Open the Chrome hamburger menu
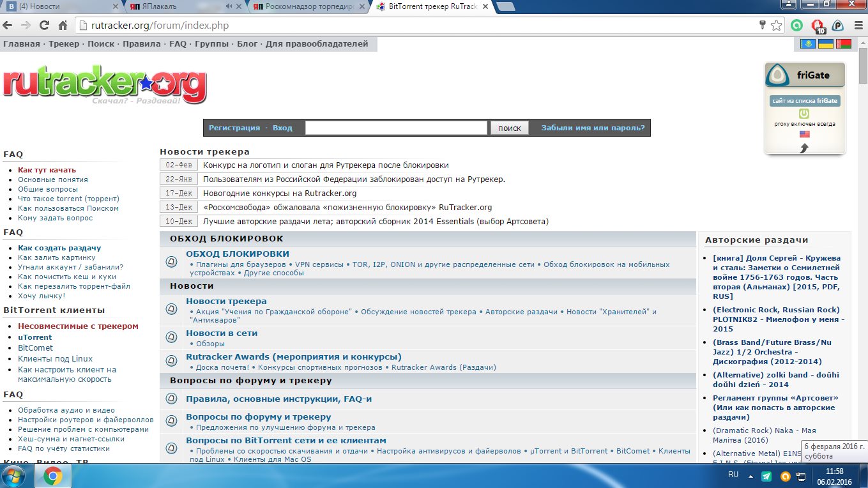Image resolution: width=868 pixels, height=488 pixels. [x=857, y=26]
